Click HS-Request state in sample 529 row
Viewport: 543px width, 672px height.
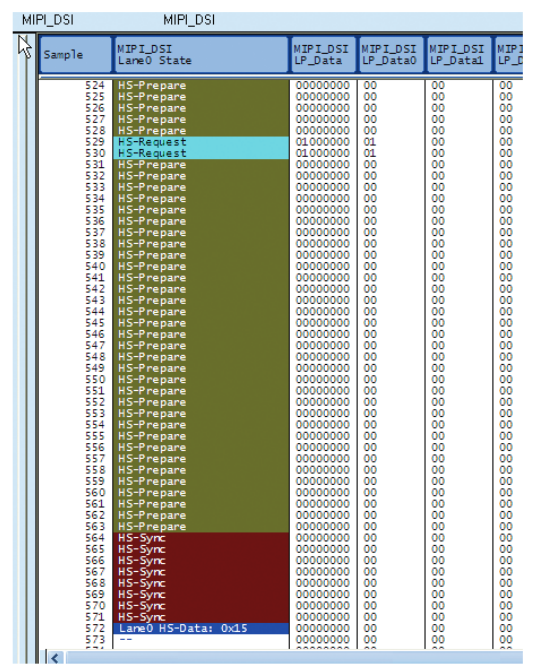(x=201, y=142)
